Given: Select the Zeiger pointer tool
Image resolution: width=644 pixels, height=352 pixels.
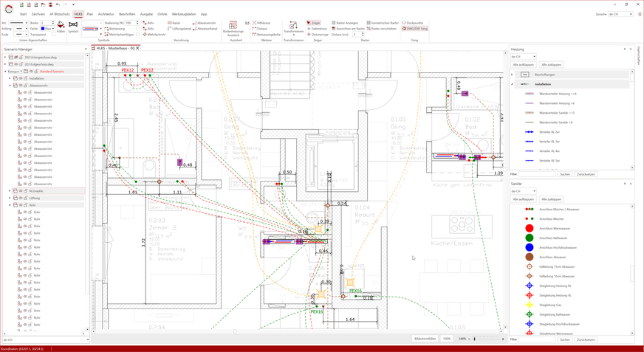Looking at the screenshot, I should (314, 23).
